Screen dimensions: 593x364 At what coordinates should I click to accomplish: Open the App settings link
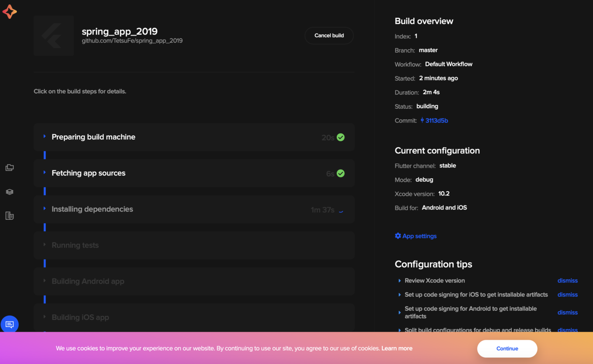point(419,236)
